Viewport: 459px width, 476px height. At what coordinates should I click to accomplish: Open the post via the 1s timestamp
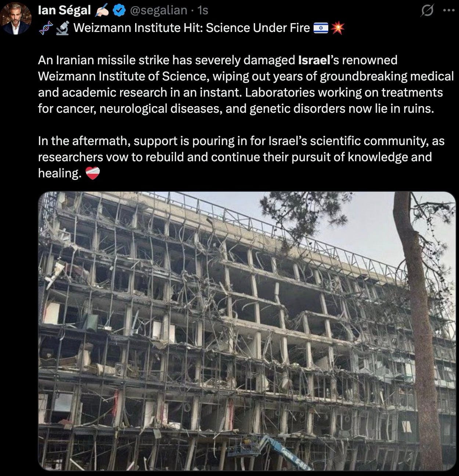pyautogui.click(x=203, y=11)
